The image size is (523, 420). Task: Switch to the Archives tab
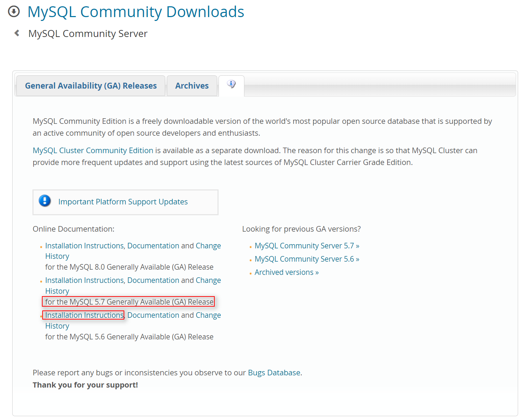pos(192,85)
